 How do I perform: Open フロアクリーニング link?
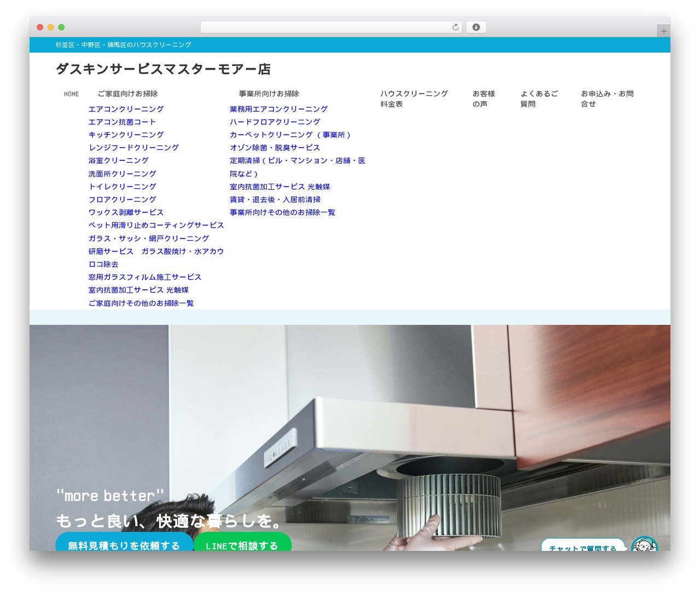pos(122,200)
